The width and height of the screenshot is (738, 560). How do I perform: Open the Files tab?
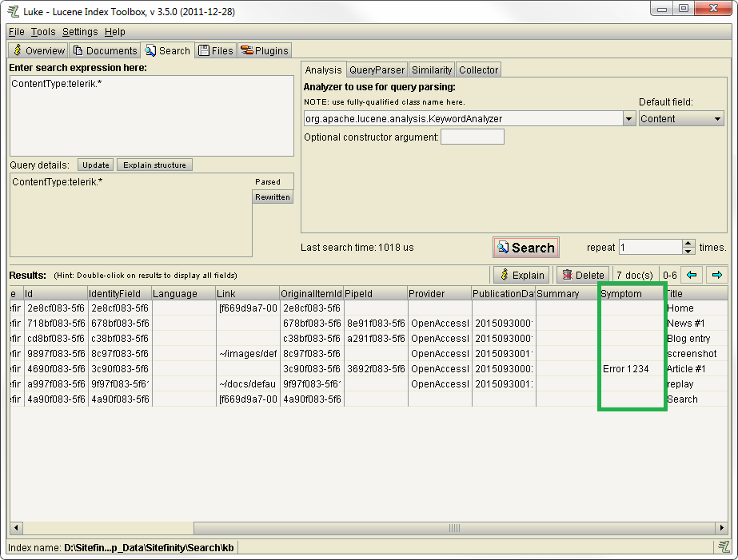tap(215, 50)
